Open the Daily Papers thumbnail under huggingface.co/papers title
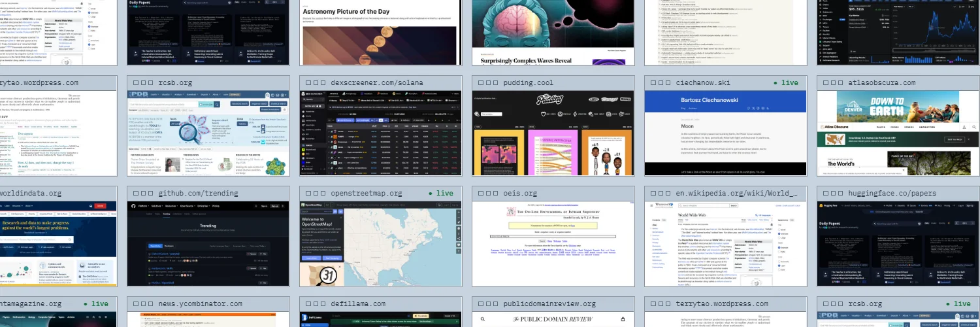Image resolution: width=980 pixels, height=327 pixels. (899, 244)
